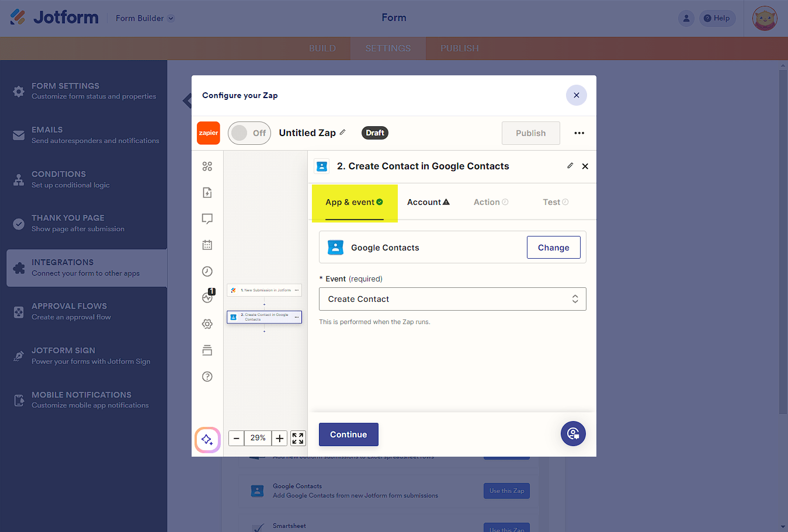
Task: Go to the BUILD tab
Action: (x=322, y=48)
